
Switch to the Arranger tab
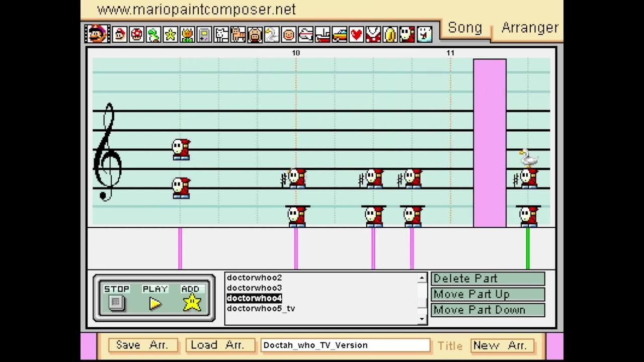point(530,28)
